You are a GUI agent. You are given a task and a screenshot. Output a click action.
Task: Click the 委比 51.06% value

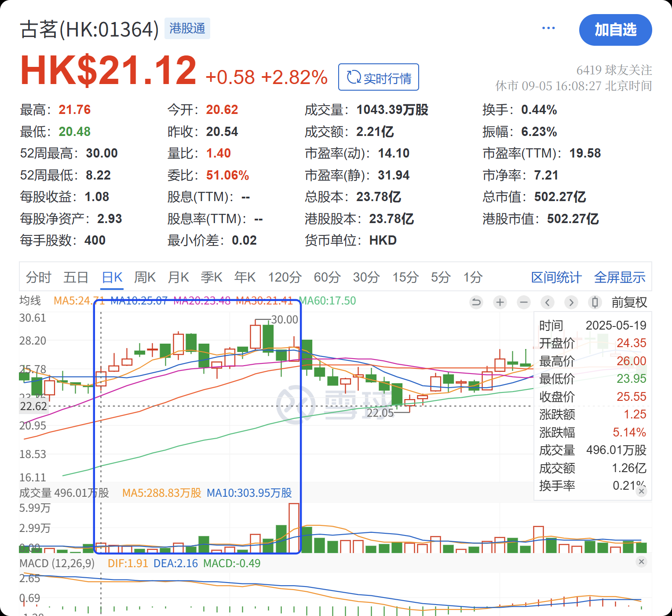tap(228, 175)
